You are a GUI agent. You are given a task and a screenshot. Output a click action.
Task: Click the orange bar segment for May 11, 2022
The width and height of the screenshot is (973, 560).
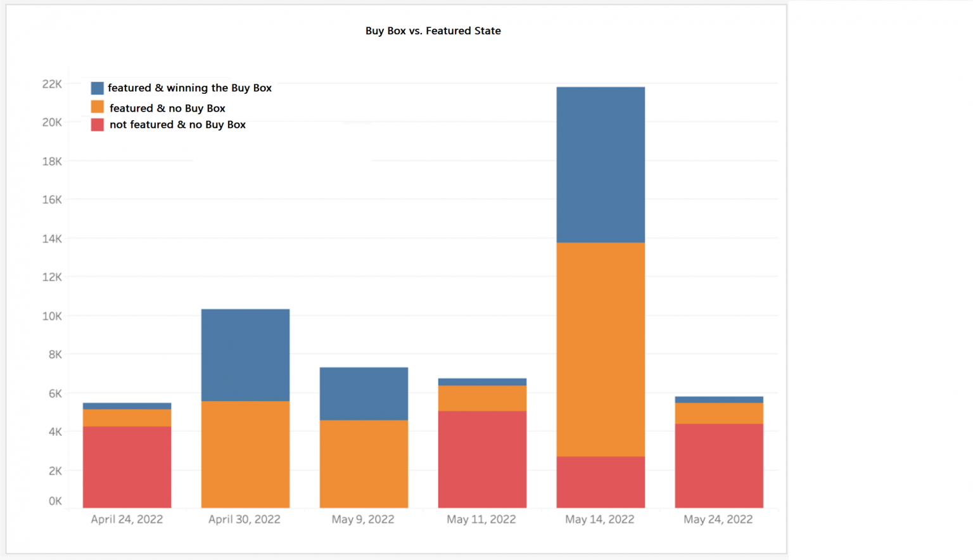482,398
